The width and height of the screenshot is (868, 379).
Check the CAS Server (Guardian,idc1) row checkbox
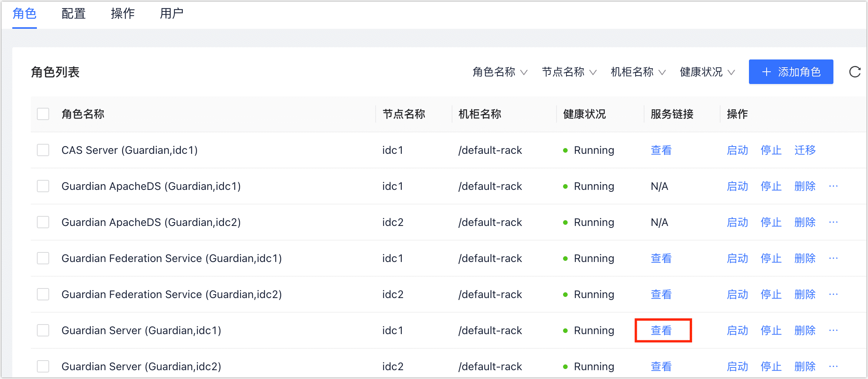[x=43, y=150]
